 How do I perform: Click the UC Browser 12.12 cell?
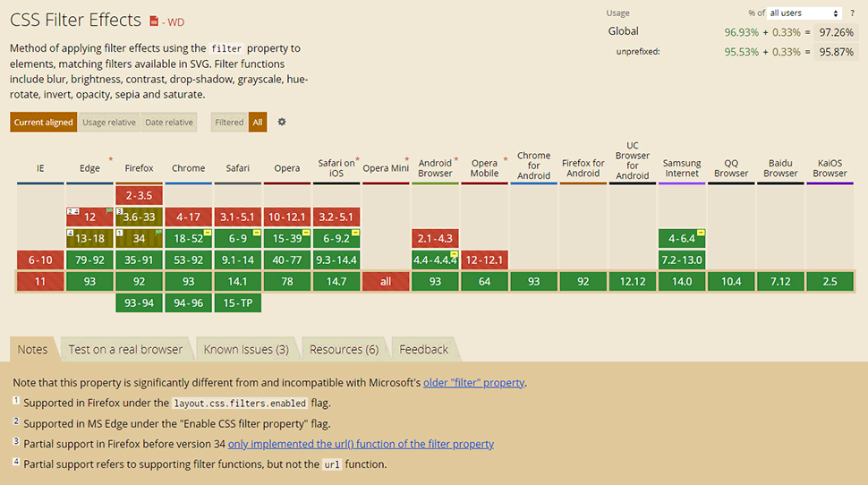(632, 282)
